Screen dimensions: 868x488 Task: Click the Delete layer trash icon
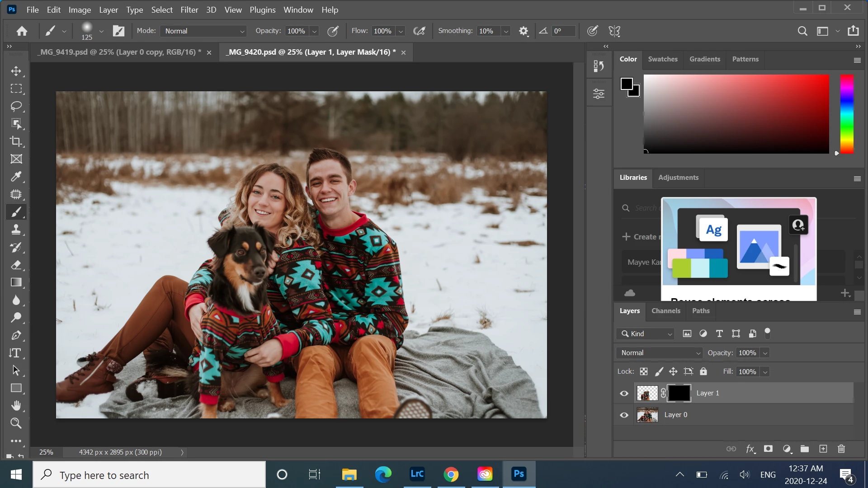[x=841, y=449]
